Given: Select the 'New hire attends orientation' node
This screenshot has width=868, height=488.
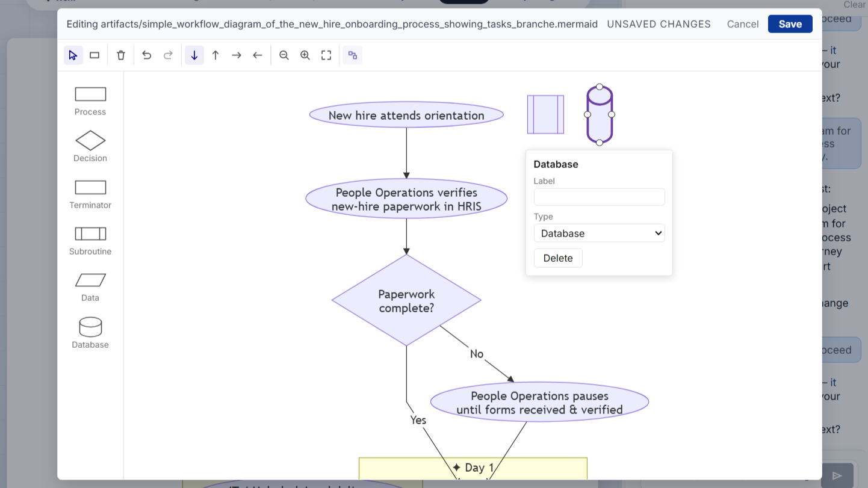Looking at the screenshot, I should pos(406,115).
